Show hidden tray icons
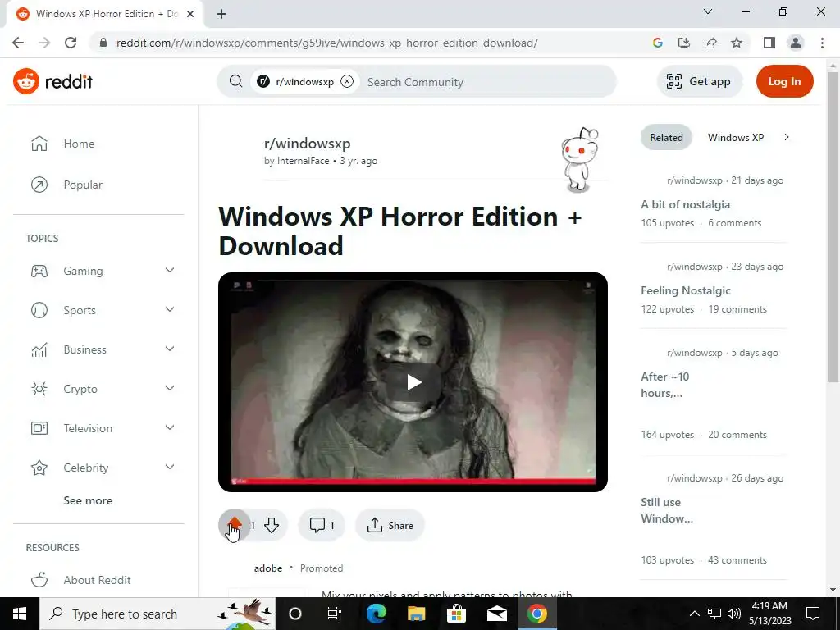This screenshot has width=840, height=630. coord(694,614)
